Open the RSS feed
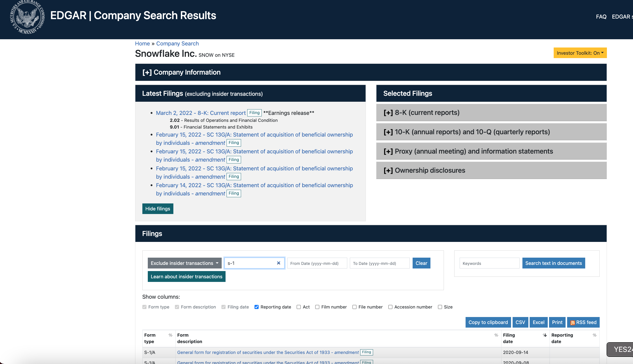This screenshot has height=364, width=633. click(583, 322)
